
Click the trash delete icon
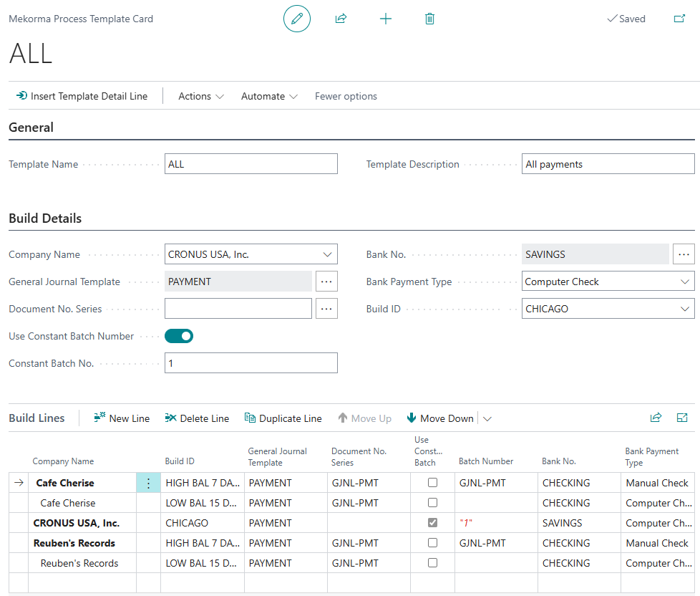[430, 19]
